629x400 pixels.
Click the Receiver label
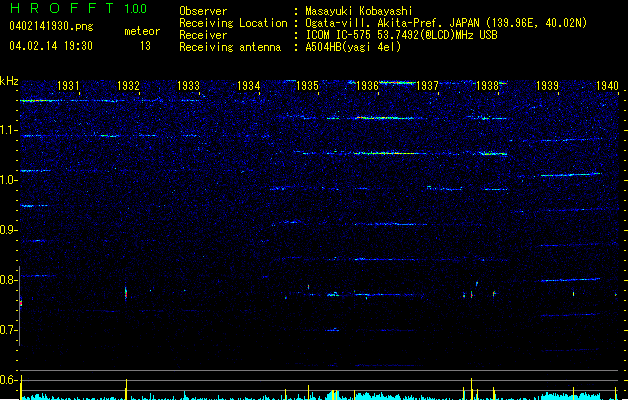tap(203, 35)
